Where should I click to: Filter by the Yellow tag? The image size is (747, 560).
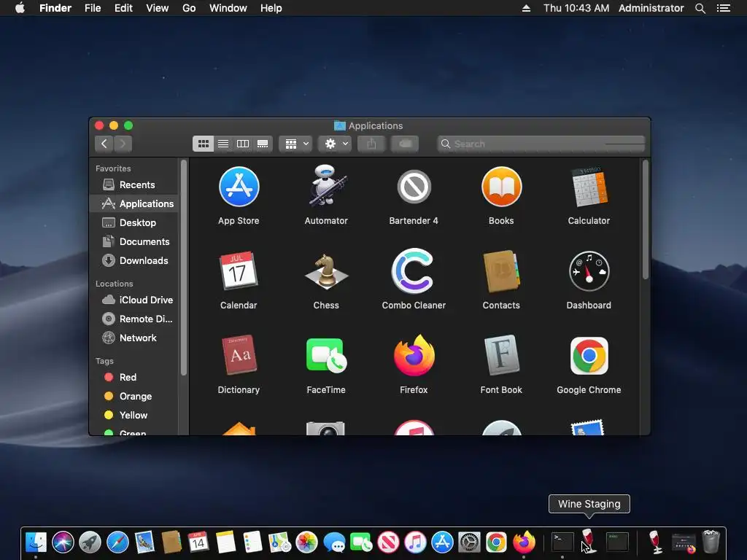pos(133,415)
